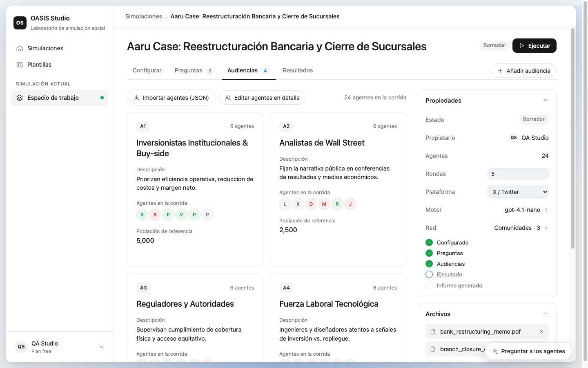Click Añadir audiencia
Image resolution: width=588 pixels, height=368 pixels.
[523, 71]
